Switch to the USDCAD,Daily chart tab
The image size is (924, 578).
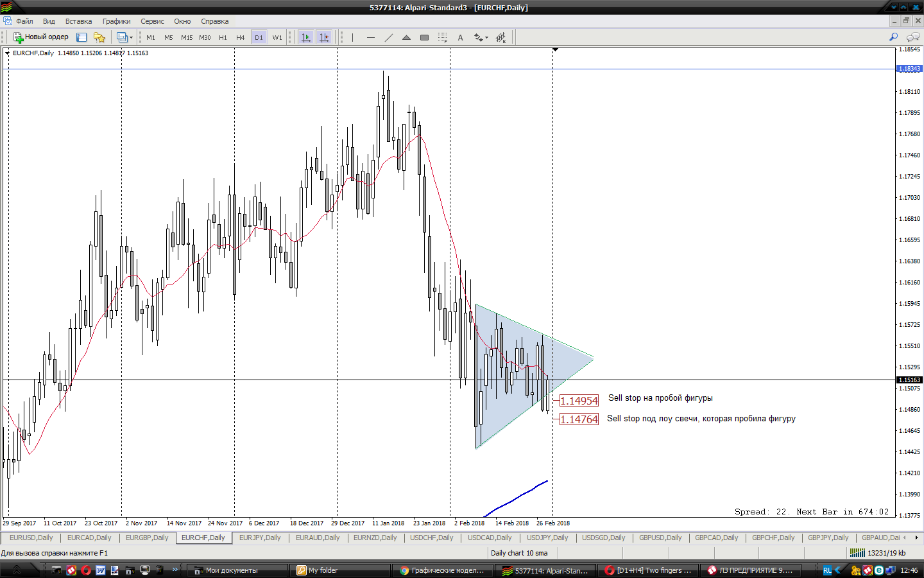coord(490,538)
